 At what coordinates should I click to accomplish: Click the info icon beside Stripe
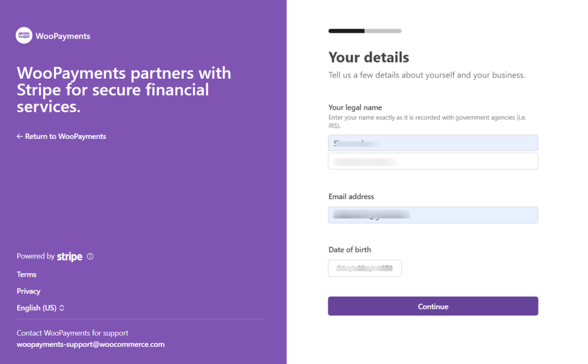point(90,257)
